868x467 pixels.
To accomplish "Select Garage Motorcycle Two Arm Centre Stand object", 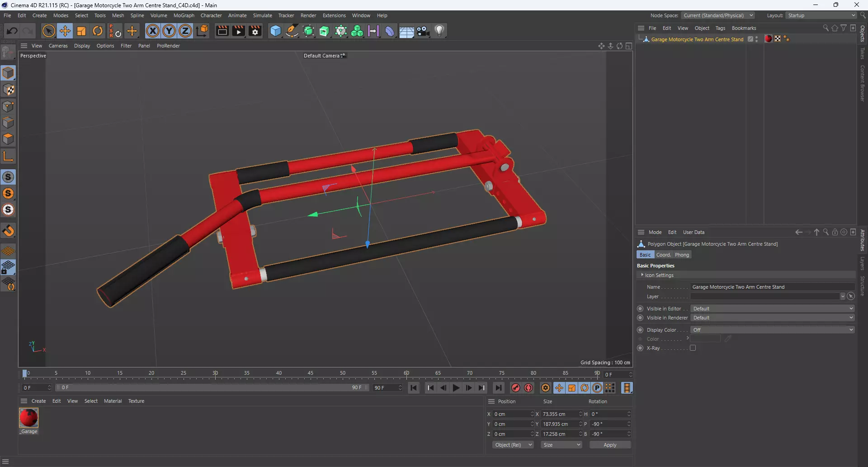I will click(x=697, y=39).
